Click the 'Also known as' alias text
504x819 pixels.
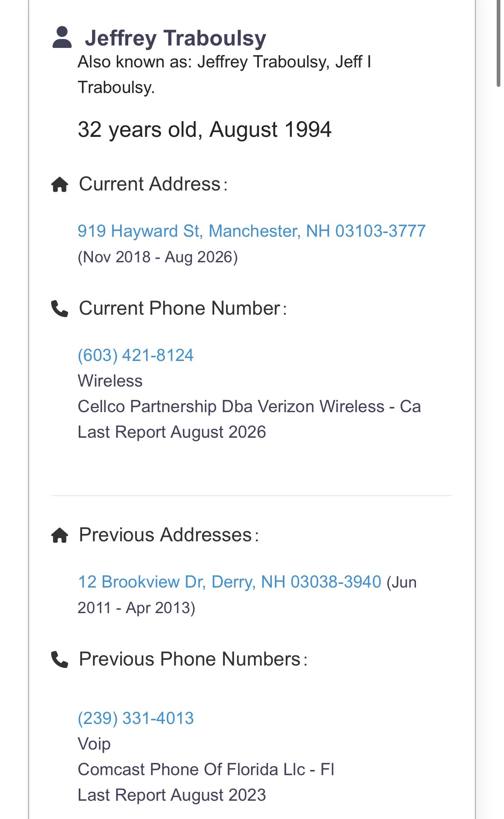tap(224, 75)
